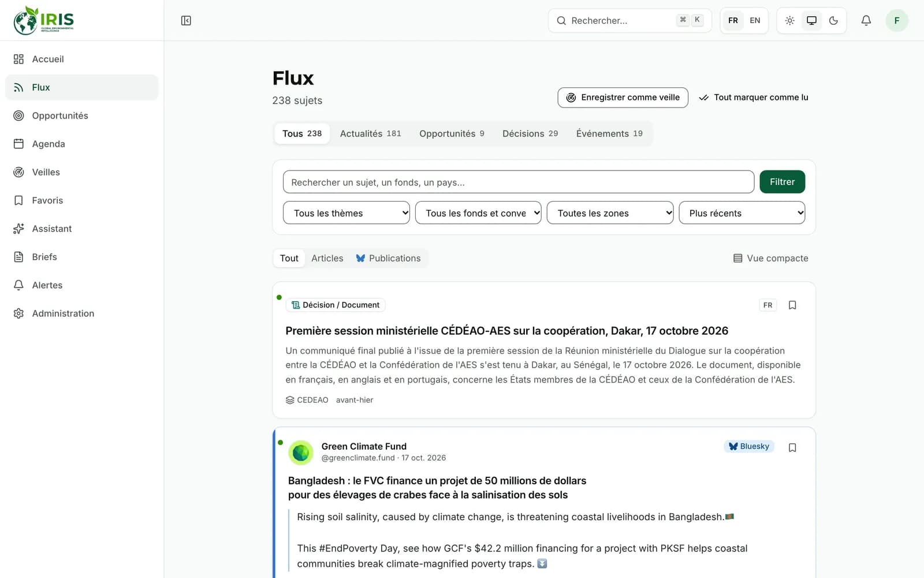Viewport: 924px width, 578px height.
Task: Click the Filtrer button
Action: 782,182
